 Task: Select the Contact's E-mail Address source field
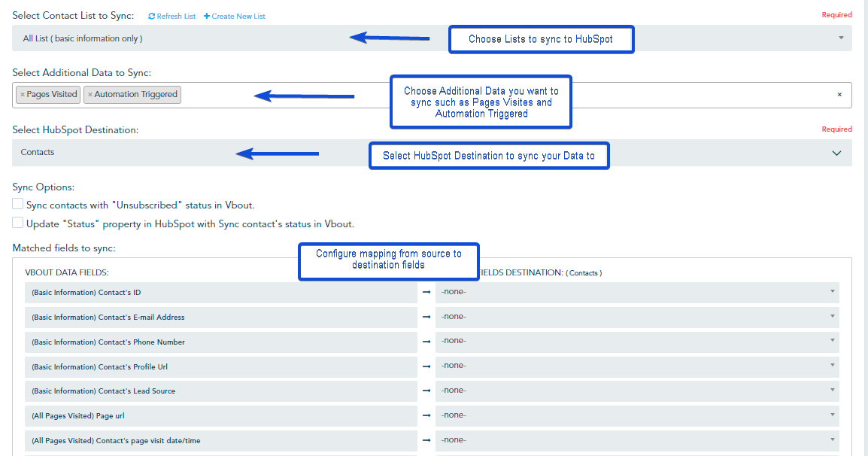point(221,317)
